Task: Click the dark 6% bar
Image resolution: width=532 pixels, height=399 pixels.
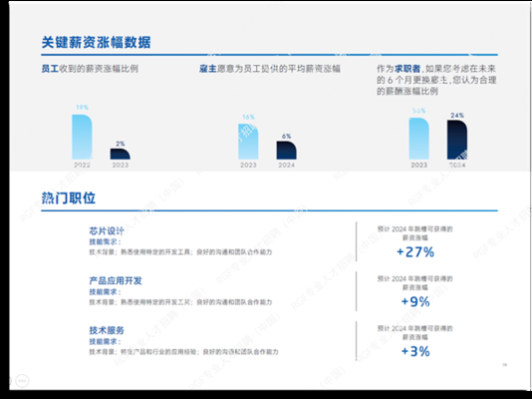Action: tap(286, 150)
